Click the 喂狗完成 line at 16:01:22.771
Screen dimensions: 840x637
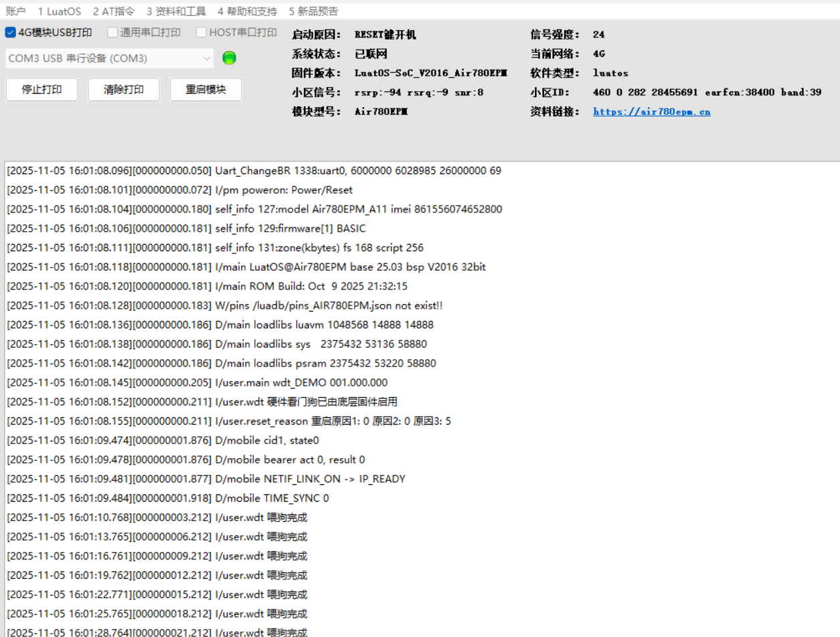coord(157,595)
